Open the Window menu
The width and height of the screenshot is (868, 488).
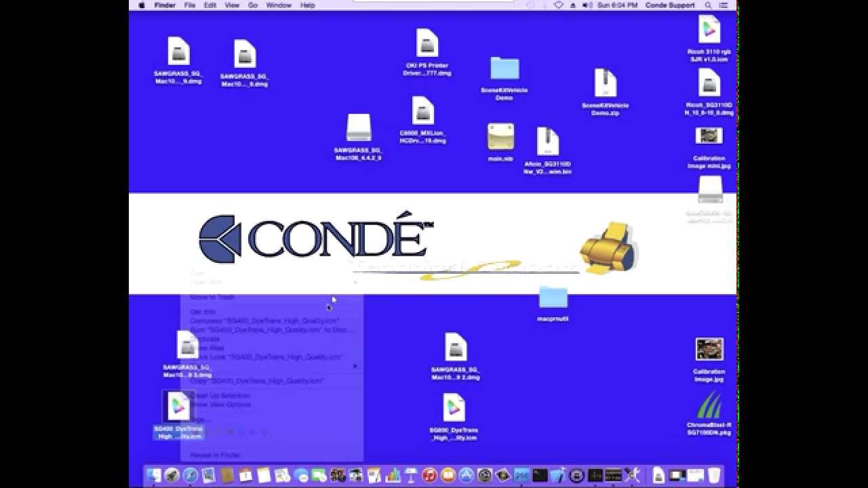click(279, 5)
